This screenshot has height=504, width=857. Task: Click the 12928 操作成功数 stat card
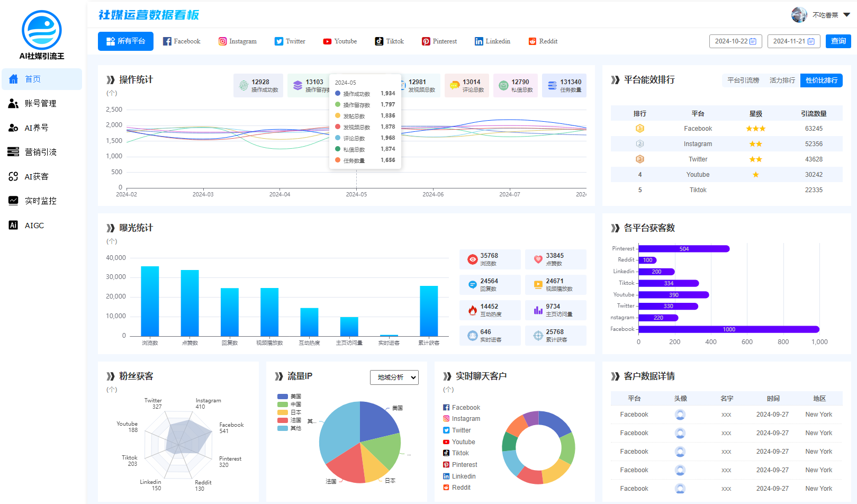point(258,85)
